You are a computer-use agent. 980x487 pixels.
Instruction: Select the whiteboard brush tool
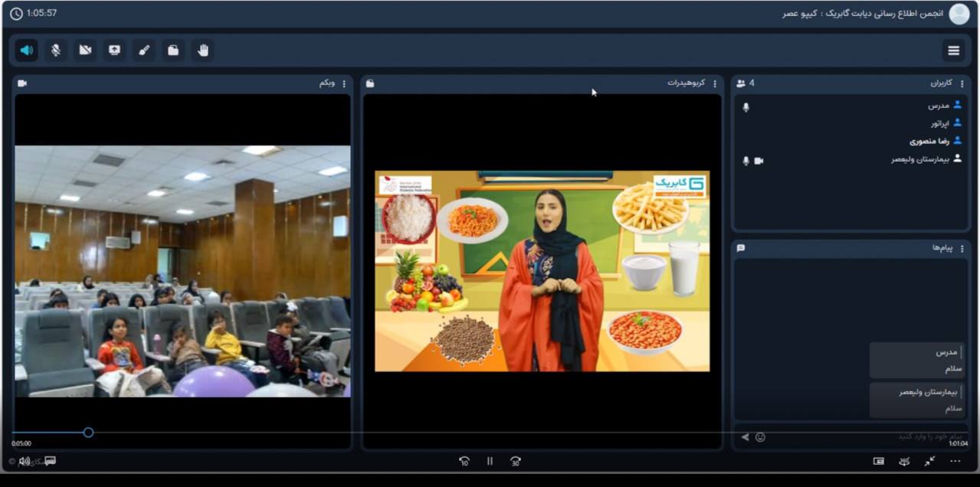[x=143, y=51]
